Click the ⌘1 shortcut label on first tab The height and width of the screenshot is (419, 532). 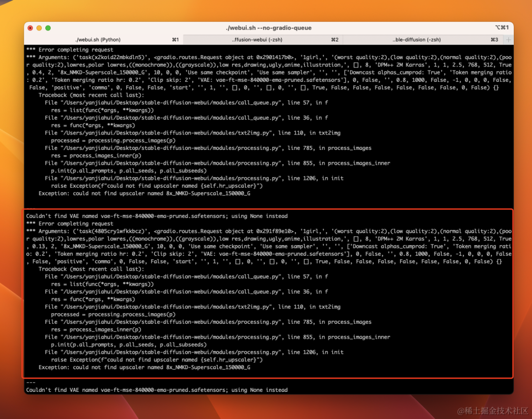(175, 39)
